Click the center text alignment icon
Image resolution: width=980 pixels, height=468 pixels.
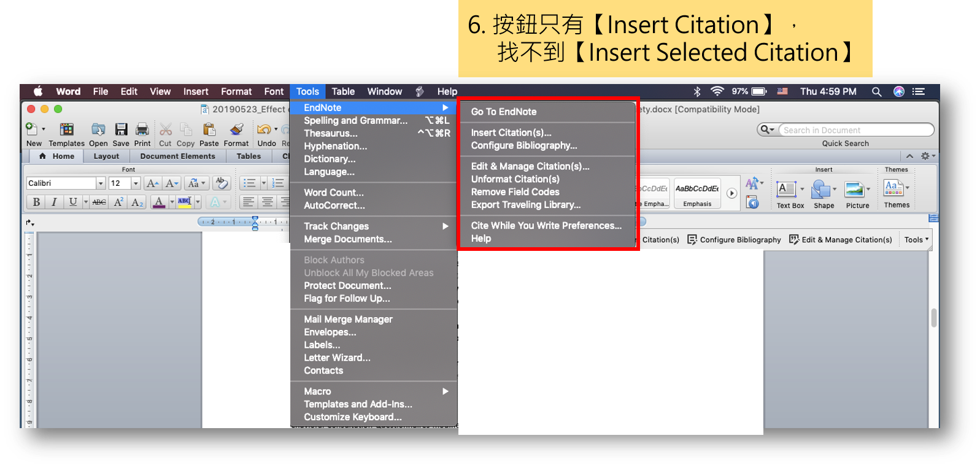(x=268, y=202)
